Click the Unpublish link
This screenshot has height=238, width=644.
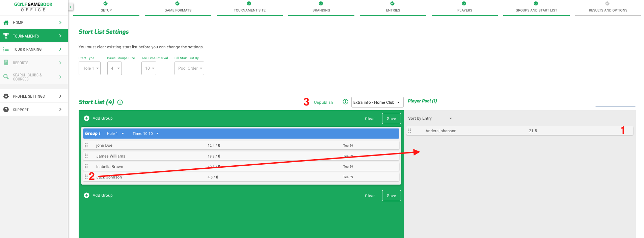coord(323,102)
